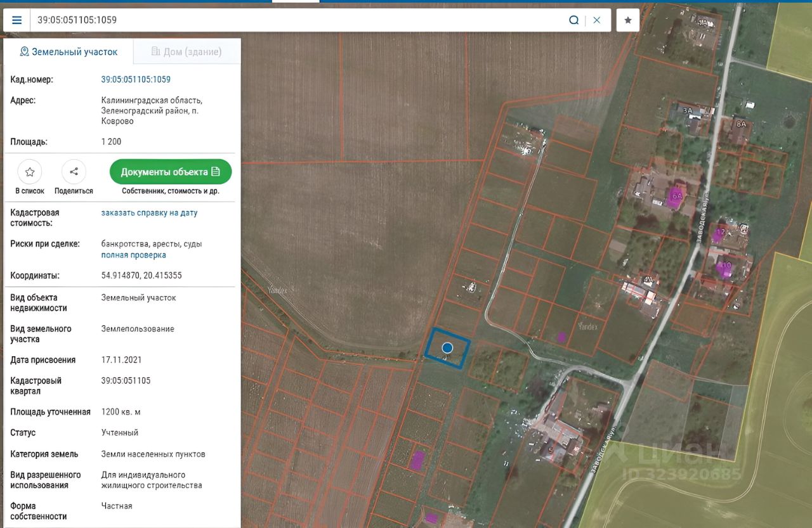Viewport: 812px width, 528px height.
Task: Click Для индивидуального жилищного строительства value
Action: [152, 480]
